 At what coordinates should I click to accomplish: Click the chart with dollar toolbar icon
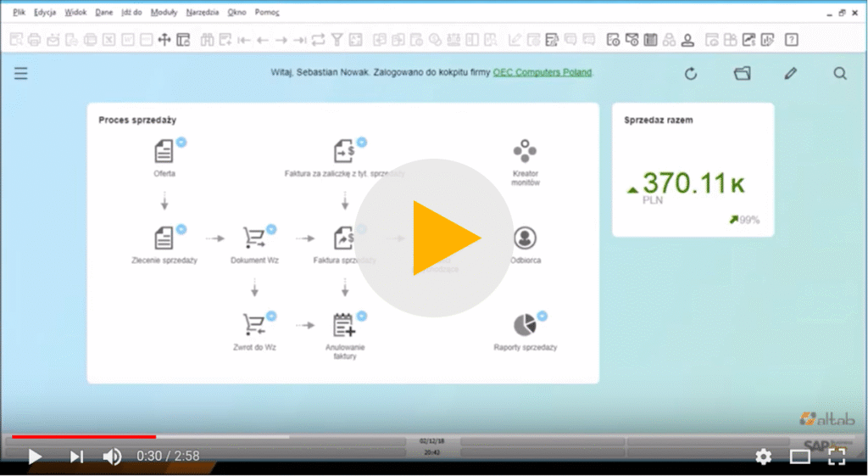point(749,39)
